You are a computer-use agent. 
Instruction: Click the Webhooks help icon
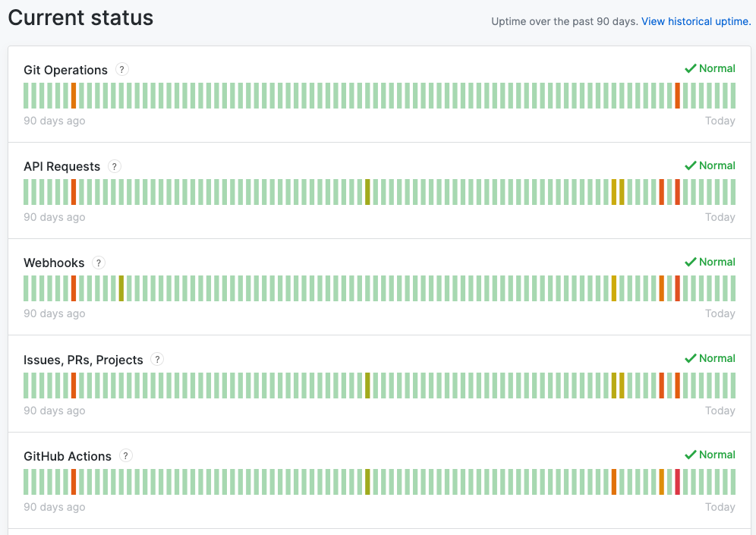(x=98, y=263)
